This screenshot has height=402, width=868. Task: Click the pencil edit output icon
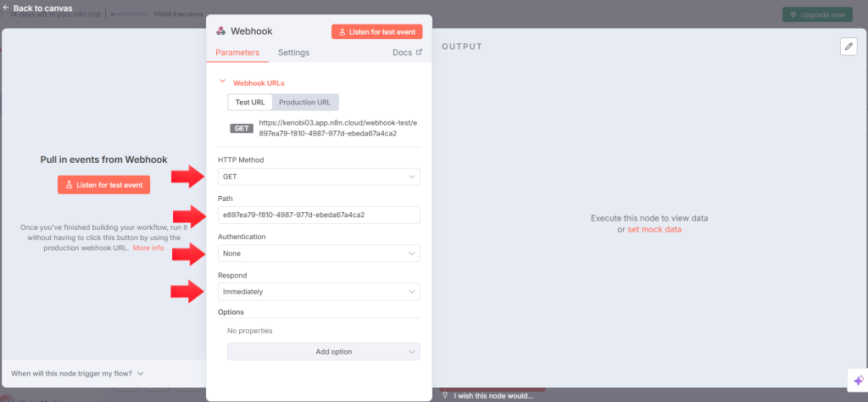[849, 47]
